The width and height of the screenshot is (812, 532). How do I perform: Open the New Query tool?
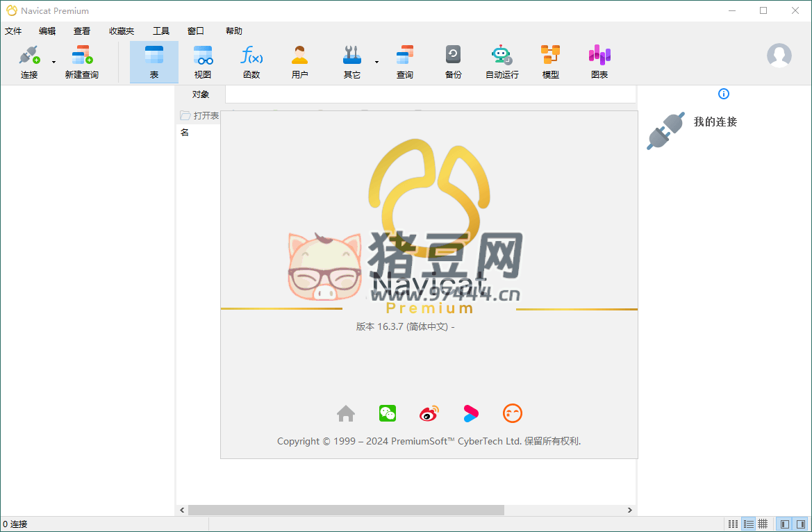pyautogui.click(x=82, y=56)
